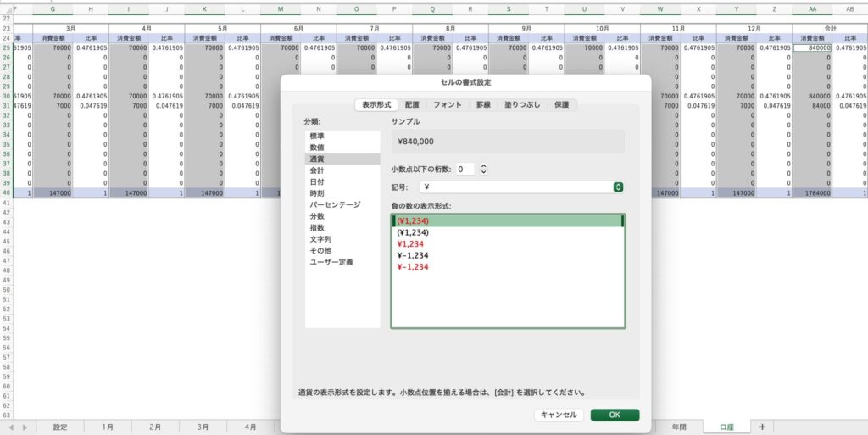Open the 設定 sheet tab
Screen dimensions: 868x435
[60, 427]
